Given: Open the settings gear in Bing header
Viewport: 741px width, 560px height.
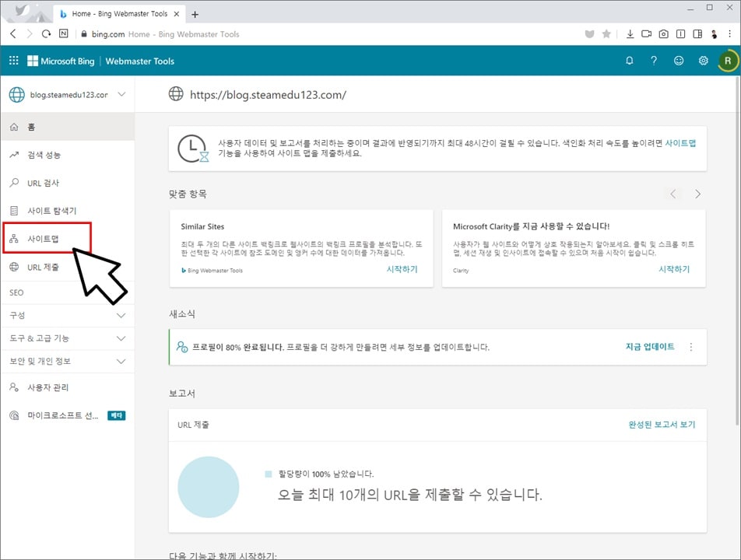Looking at the screenshot, I should (x=703, y=61).
